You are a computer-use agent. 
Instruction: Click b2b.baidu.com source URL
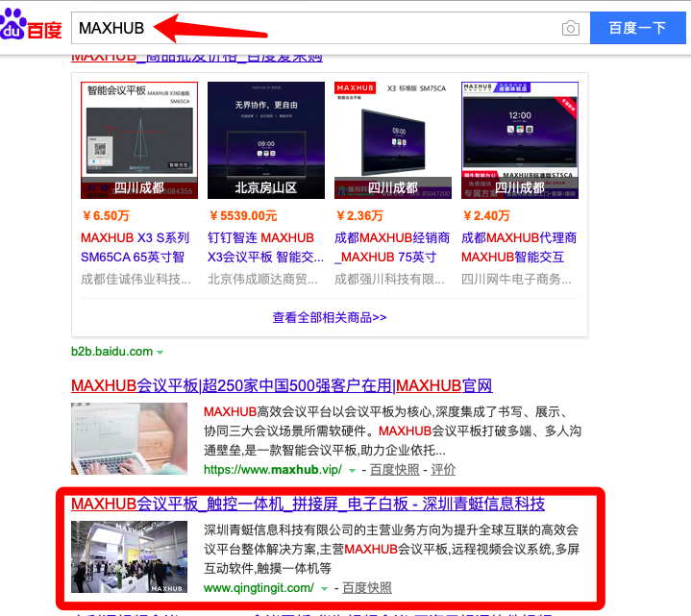[111, 351]
